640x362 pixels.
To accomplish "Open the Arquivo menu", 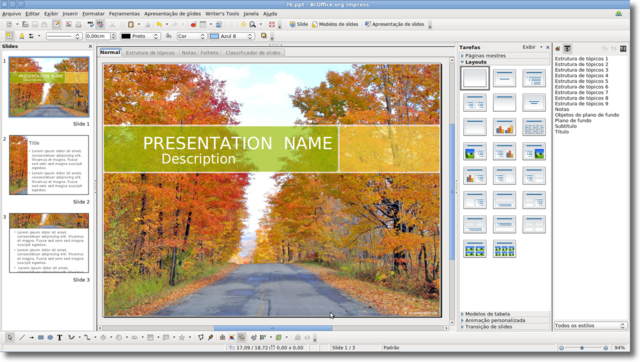I will coord(11,13).
